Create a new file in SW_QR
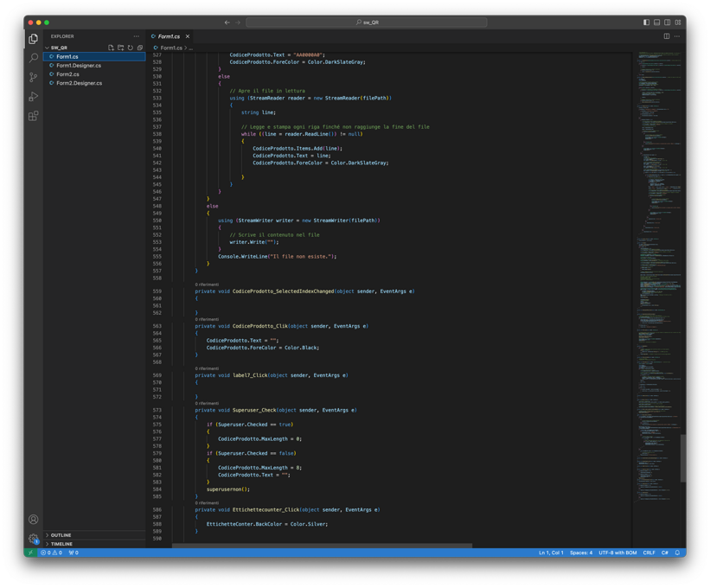 coord(111,48)
